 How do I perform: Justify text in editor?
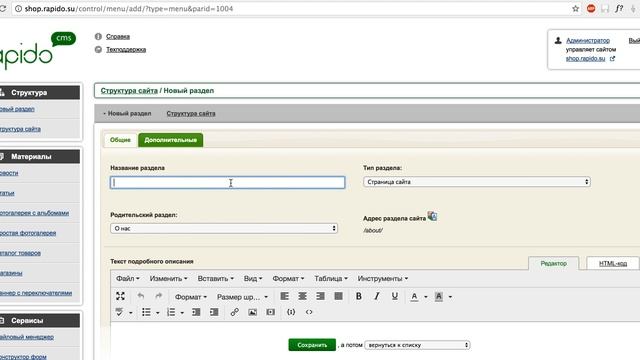click(338, 296)
